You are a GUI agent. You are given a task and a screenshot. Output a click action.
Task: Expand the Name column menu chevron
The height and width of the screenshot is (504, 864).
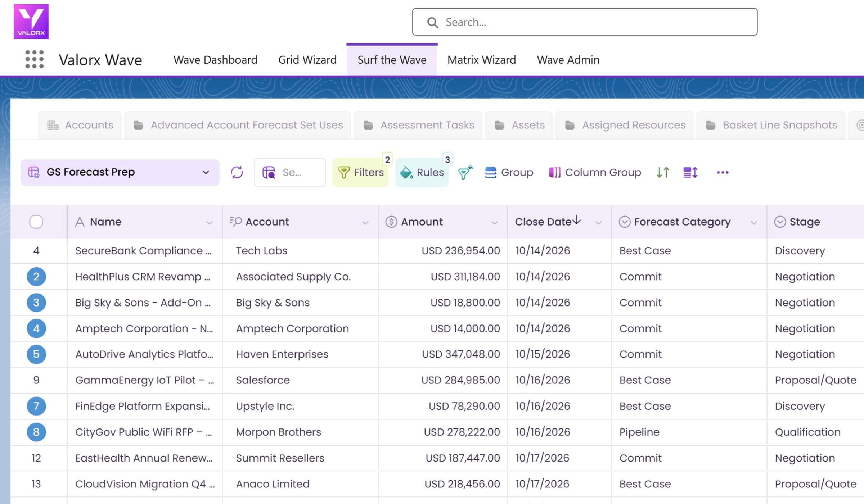click(210, 223)
